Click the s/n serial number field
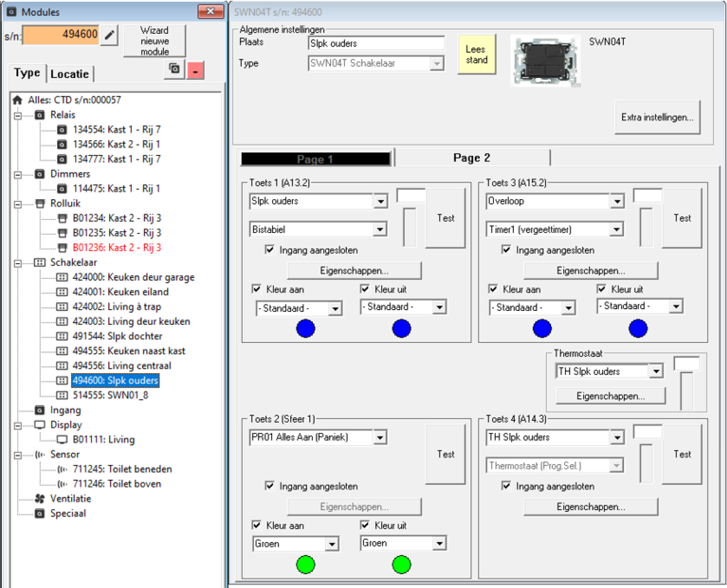This screenshot has height=588, width=727. 61,34
